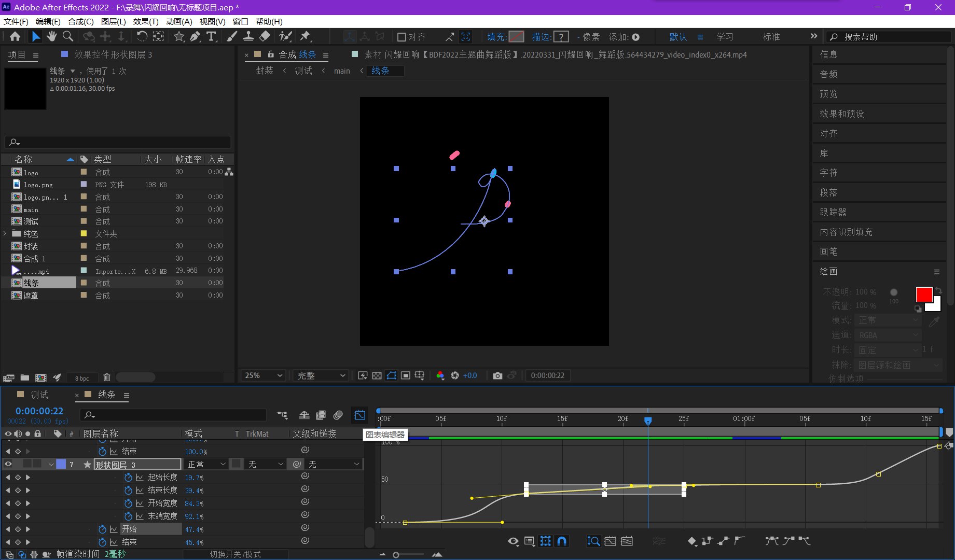Click the Puppet Pin tool

coord(305,36)
